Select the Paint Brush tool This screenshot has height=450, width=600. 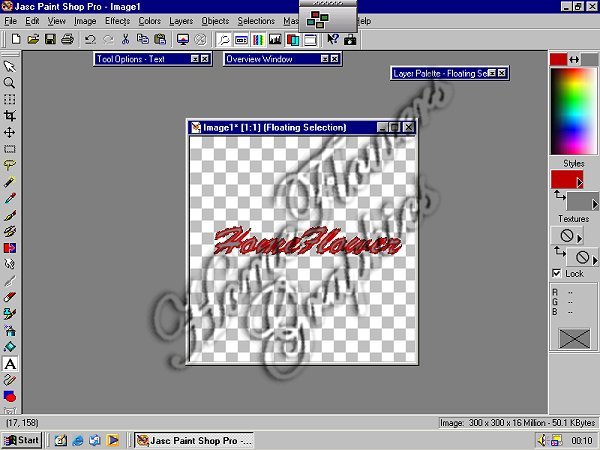coord(10,215)
